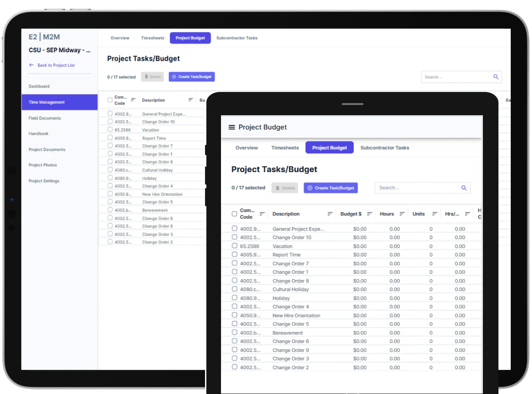
Task: Click the Search field in the front panel
Action: [417, 188]
